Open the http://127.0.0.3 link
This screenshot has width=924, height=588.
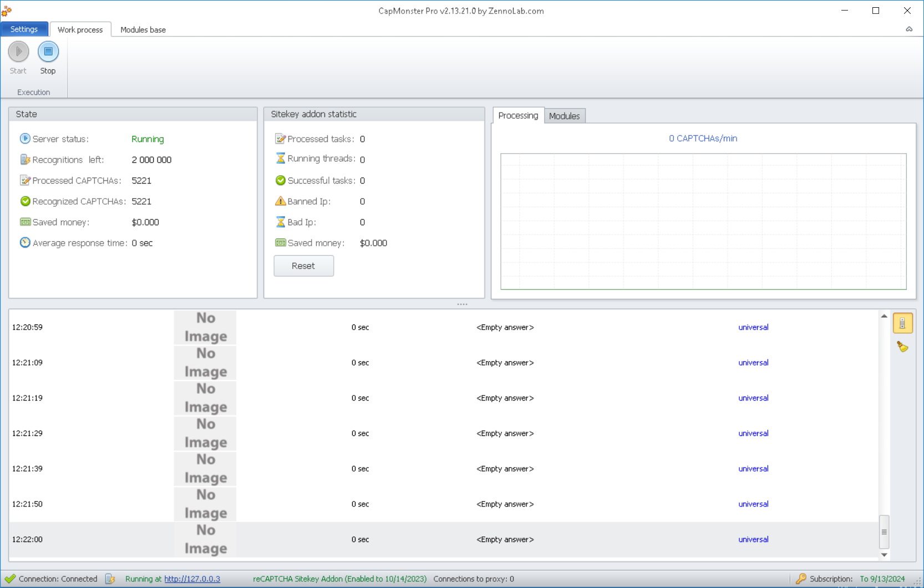(x=192, y=579)
